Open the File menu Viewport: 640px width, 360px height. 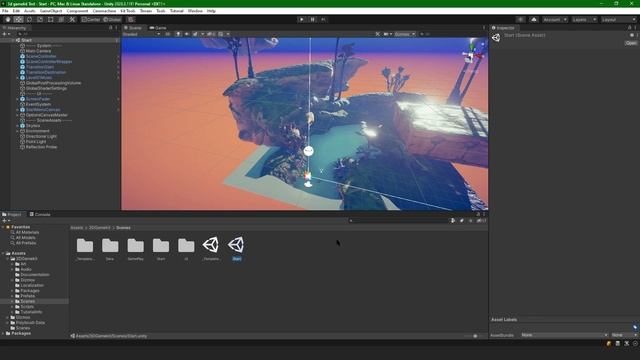click(x=5, y=11)
